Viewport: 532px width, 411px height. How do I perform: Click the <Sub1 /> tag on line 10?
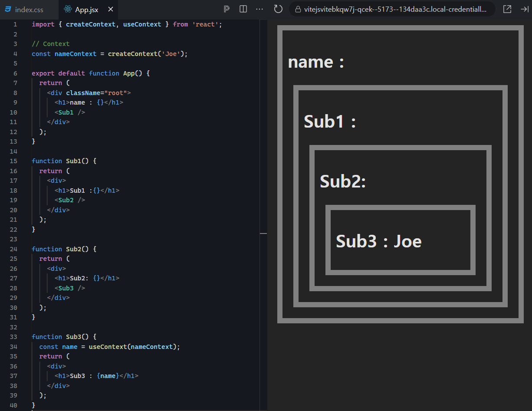pos(70,112)
